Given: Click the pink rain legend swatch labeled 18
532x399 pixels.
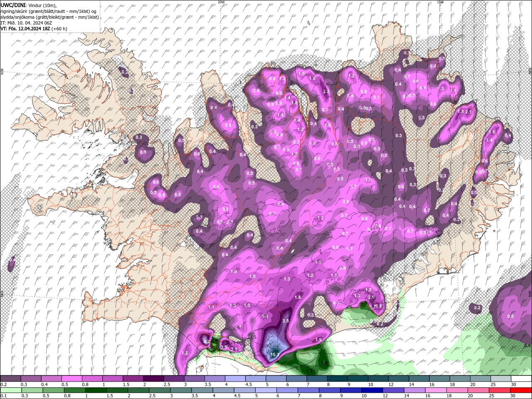Looking at the screenshot, I should pos(457,390).
